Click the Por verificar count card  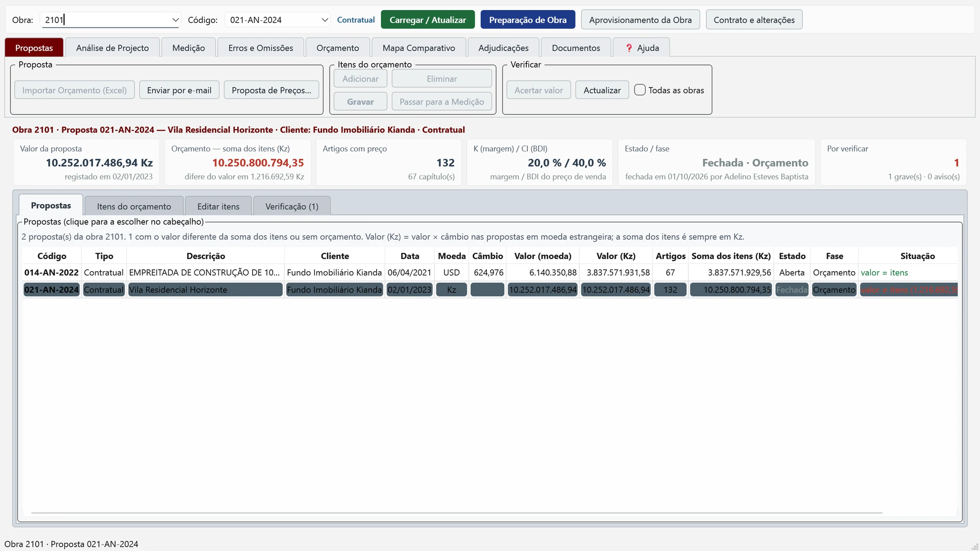pos(893,162)
